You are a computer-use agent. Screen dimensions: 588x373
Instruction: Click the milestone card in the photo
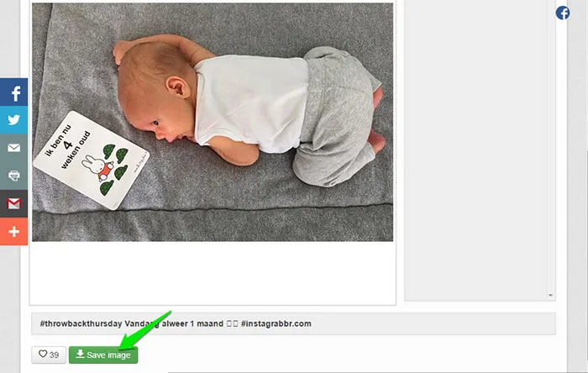91,160
